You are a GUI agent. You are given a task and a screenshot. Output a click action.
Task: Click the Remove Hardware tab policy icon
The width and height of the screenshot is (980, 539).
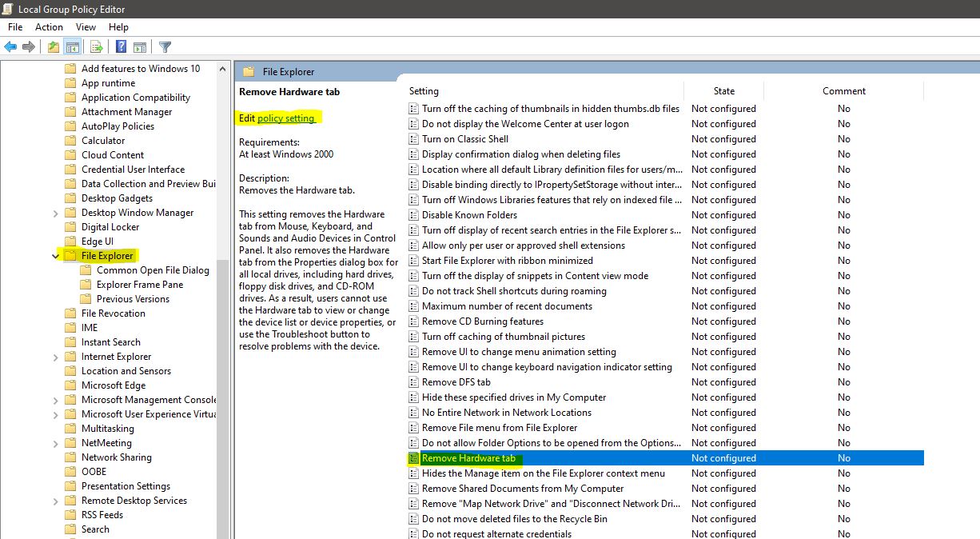(x=416, y=458)
